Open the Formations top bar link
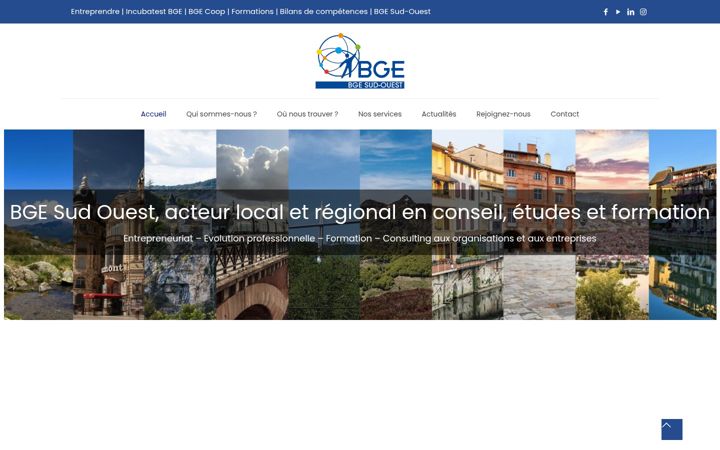This screenshot has width=720, height=450. point(252,11)
